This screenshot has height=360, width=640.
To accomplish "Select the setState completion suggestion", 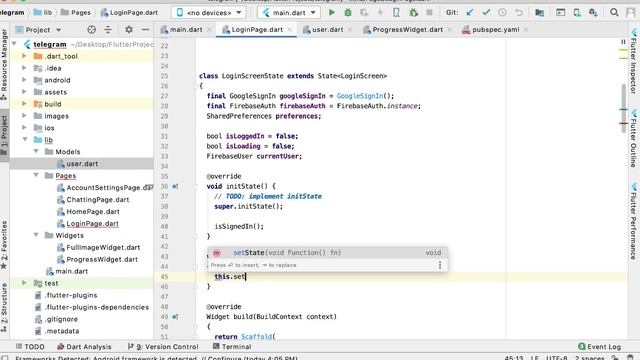I will pyautogui.click(x=327, y=253).
